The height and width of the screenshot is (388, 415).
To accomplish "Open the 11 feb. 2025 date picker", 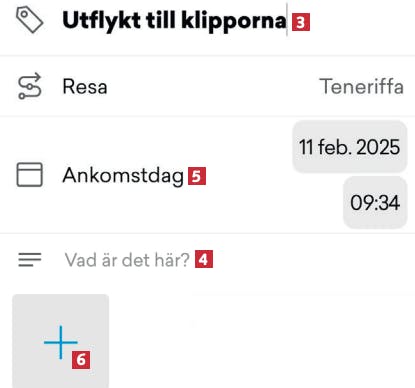I will 350,147.
